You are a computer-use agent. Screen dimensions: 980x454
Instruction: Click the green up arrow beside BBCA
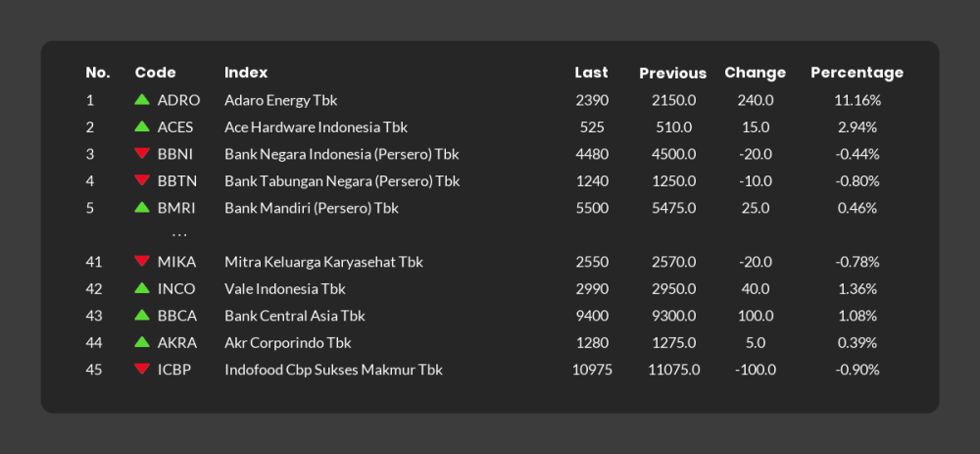tap(142, 316)
